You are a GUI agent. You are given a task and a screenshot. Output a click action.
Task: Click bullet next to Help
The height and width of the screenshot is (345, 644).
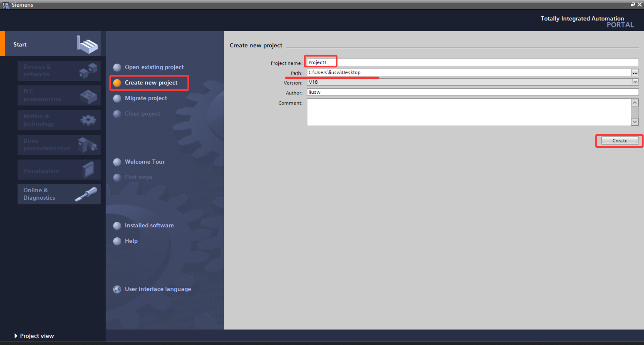tap(117, 241)
